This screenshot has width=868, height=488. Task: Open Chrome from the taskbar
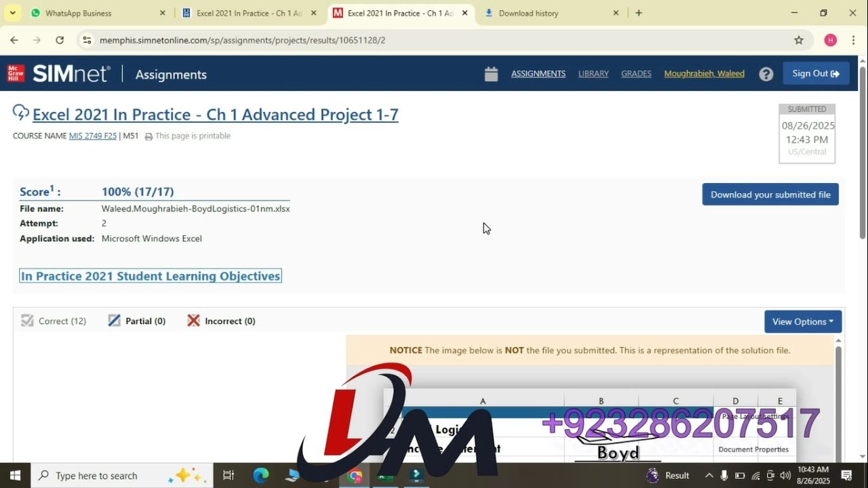(x=355, y=475)
